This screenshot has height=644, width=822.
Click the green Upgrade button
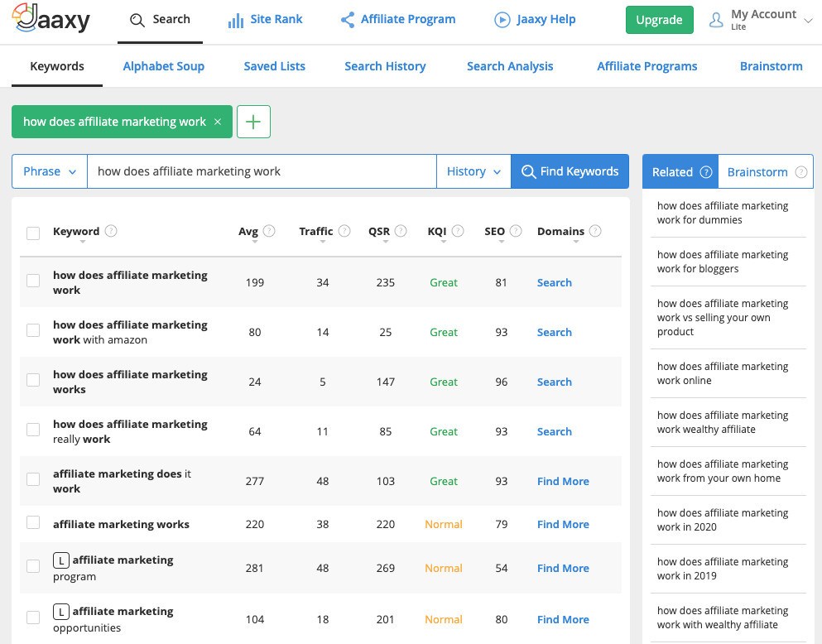point(660,20)
